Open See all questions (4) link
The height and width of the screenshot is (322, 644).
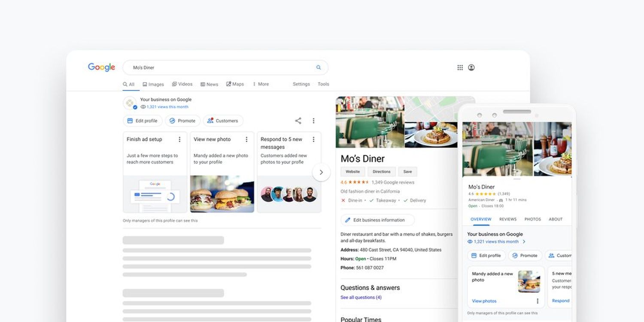[361, 297]
